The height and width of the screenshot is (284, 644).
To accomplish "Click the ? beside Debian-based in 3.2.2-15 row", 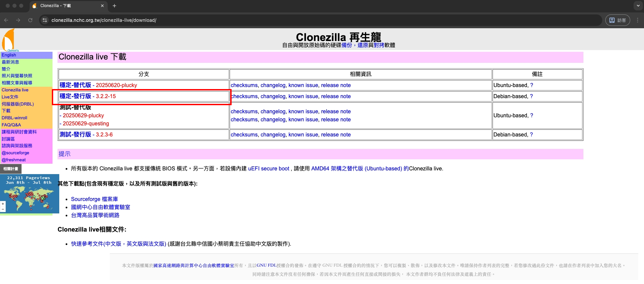I will (532, 96).
